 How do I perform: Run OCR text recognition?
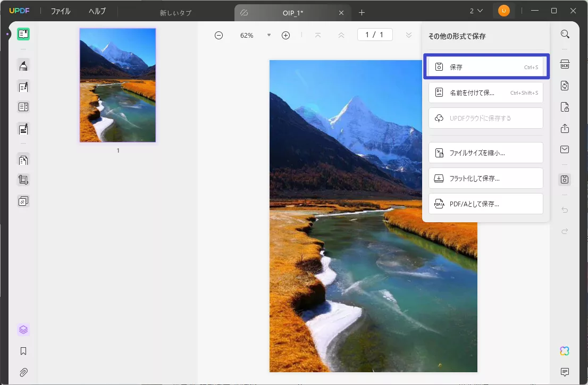tap(565, 64)
